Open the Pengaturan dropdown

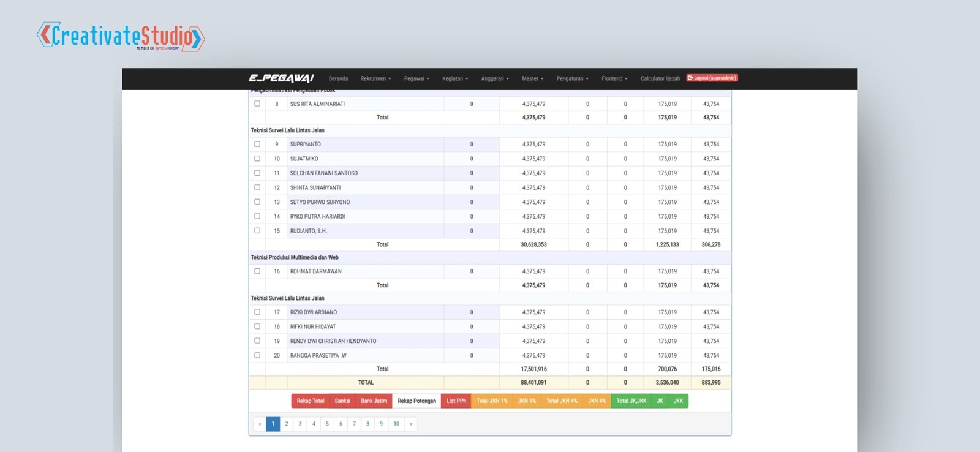click(x=572, y=78)
